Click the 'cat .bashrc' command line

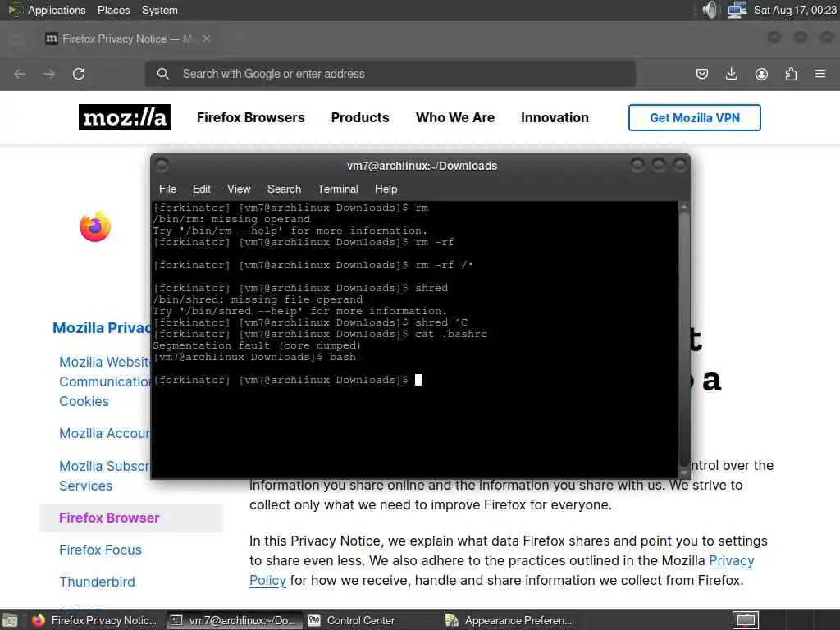(x=321, y=335)
